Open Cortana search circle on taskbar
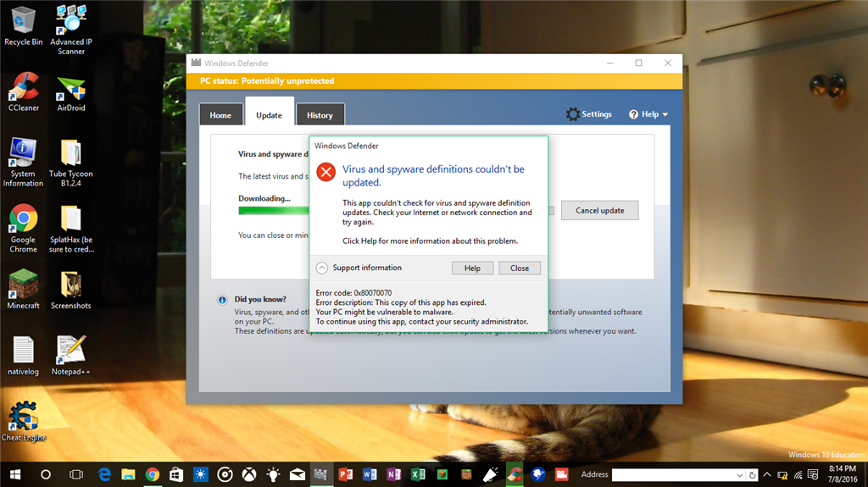Image resolution: width=868 pixels, height=487 pixels. 46,474
